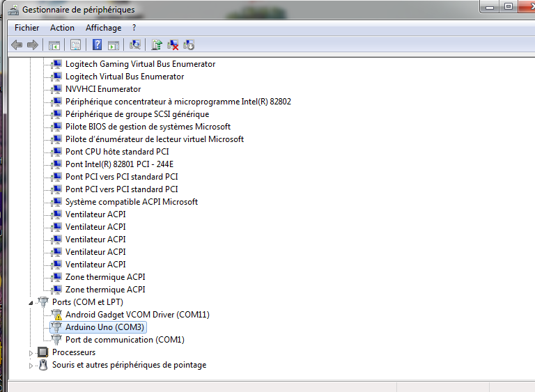This screenshot has height=392, width=535.
Task: Click the Forward arrow toolbar icon
Action: (33, 45)
